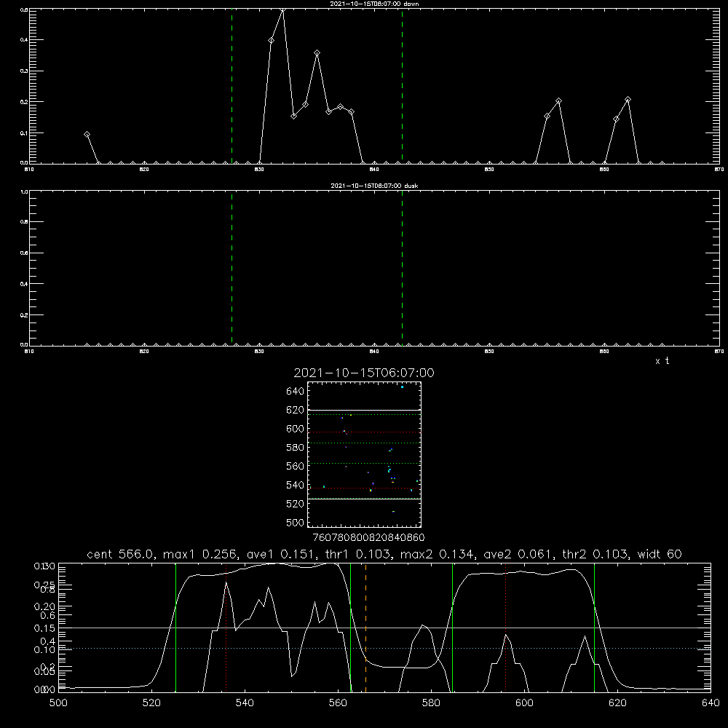The width and height of the screenshot is (728, 728).
Task: Click the '600' x-axis label of bottom plot
Action: (524, 703)
